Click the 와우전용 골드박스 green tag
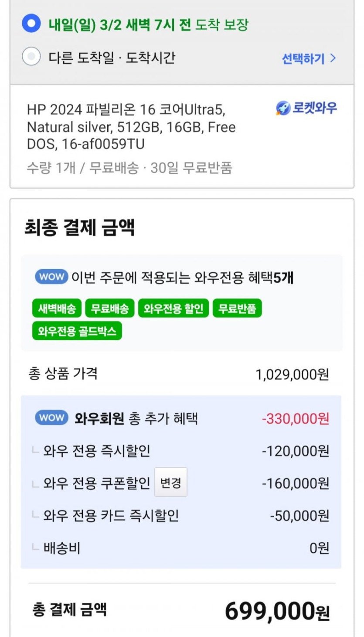The image size is (364, 637). pyautogui.click(x=77, y=331)
